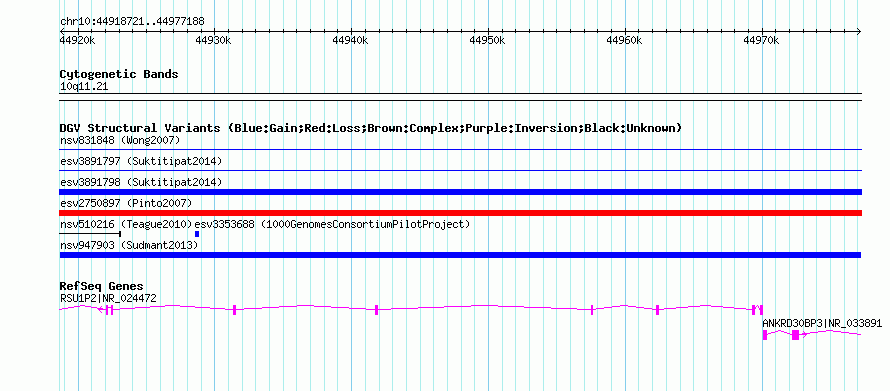Select the thin blue line under esv3891797
The image size is (890, 391).
460,170
